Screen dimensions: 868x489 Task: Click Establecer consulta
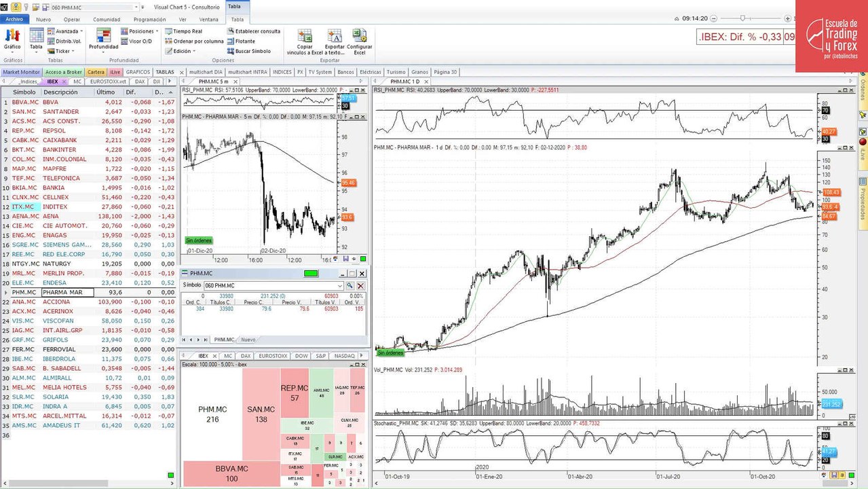(253, 31)
